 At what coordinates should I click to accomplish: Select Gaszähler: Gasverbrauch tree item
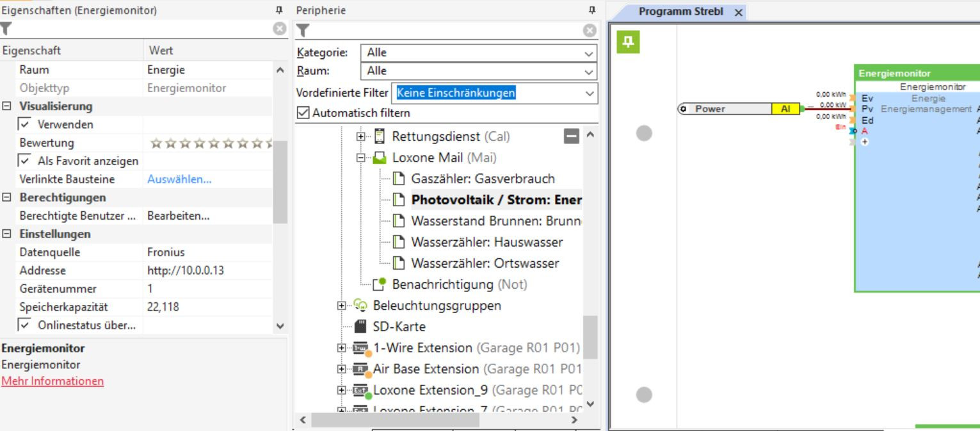tap(483, 179)
